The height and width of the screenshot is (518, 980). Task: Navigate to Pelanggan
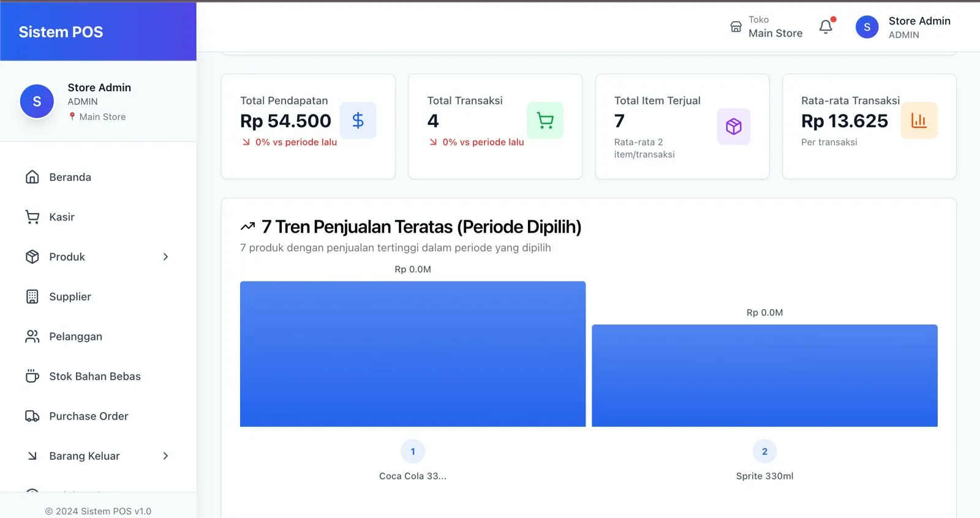point(75,337)
